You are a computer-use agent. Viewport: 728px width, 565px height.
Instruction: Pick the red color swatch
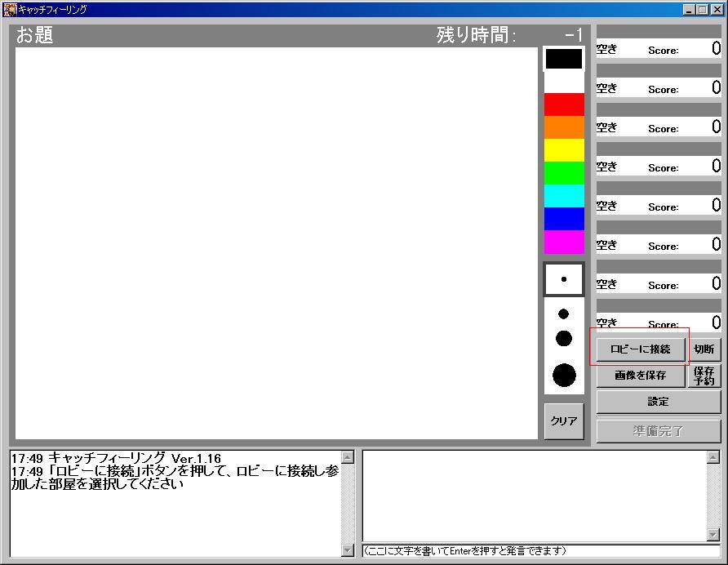tap(564, 105)
